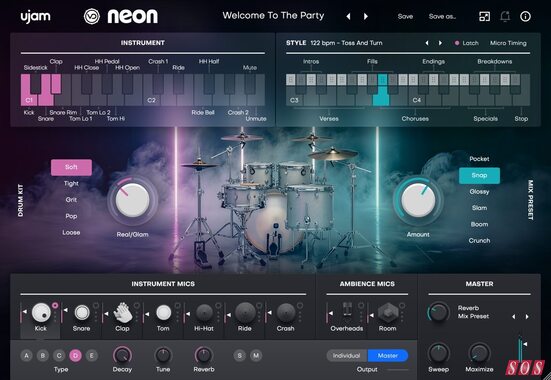The image size is (551, 380).
Task: Select kick Type A
Action: pyautogui.click(x=26, y=355)
